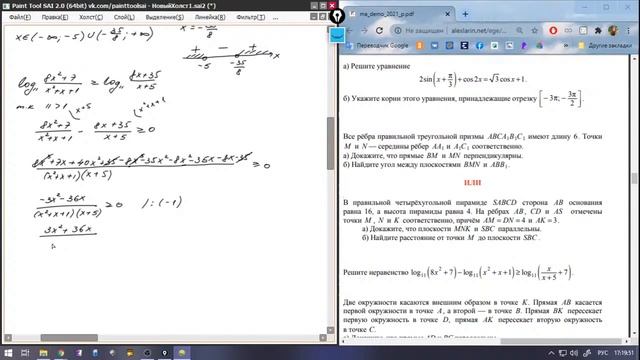Screen dimensions: 640x360
Task: Open the Другие закладки folder
Action: point(605,46)
